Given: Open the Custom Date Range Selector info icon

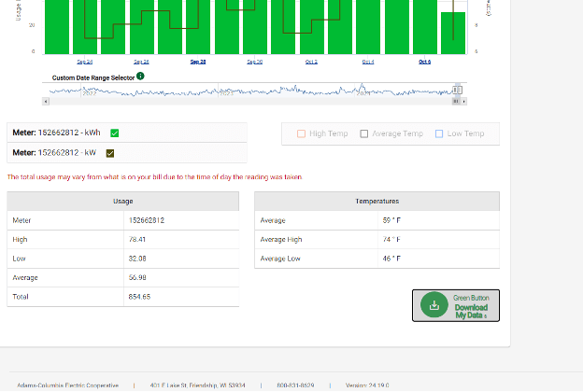Looking at the screenshot, I should click(140, 77).
